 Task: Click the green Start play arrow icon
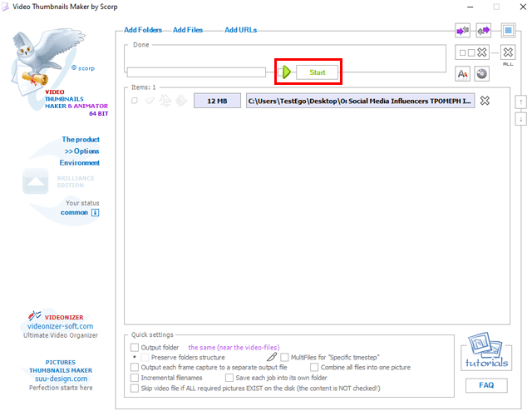pyautogui.click(x=287, y=72)
